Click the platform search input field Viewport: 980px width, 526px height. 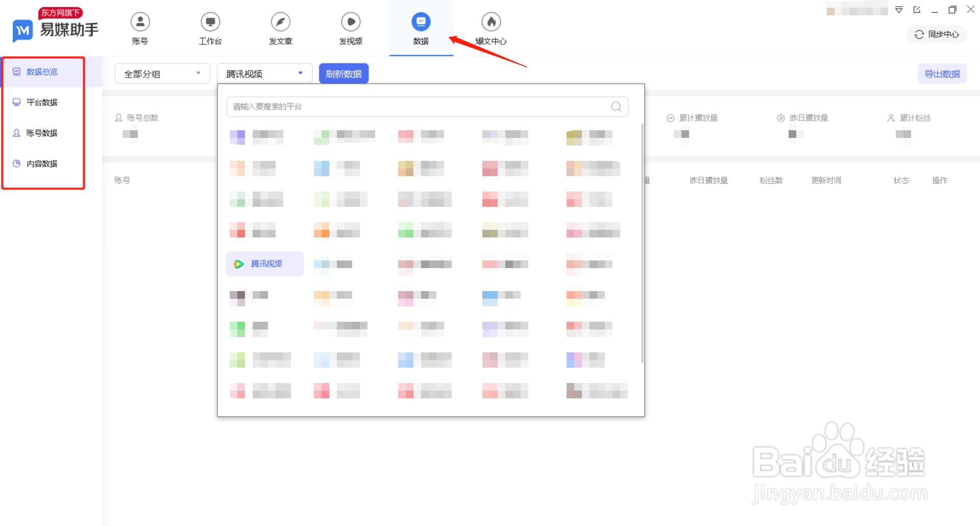(408, 107)
